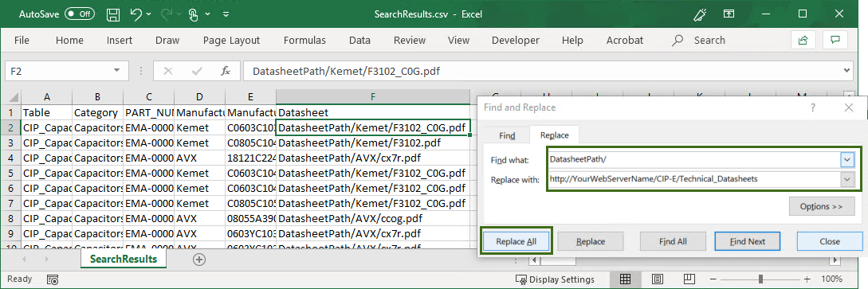The width and height of the screenshot is (868, 289).
Task: Switch to Page Layout view icon
Action: 658,279
